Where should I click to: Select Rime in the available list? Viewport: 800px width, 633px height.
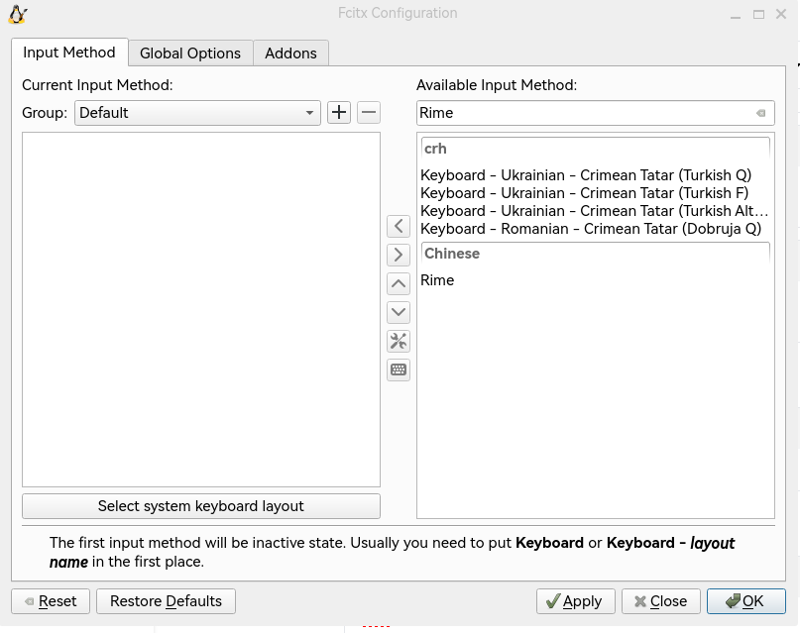pos(438,280)
